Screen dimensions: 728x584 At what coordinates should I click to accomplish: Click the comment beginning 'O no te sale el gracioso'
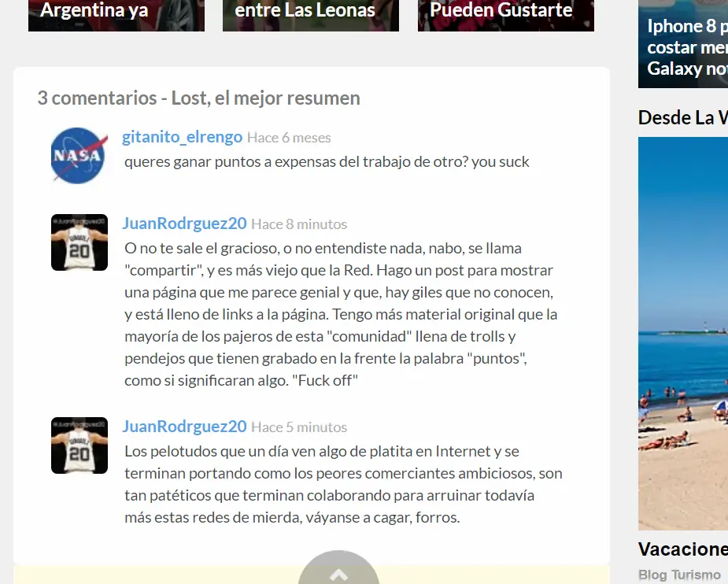(x=342, y=314)
